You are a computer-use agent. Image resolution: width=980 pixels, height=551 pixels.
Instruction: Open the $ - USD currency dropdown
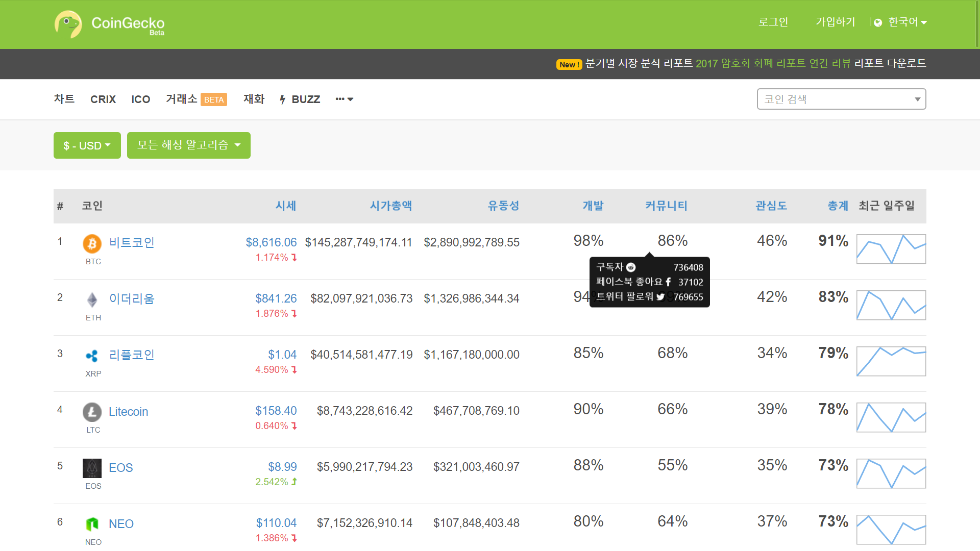[87, 145]
